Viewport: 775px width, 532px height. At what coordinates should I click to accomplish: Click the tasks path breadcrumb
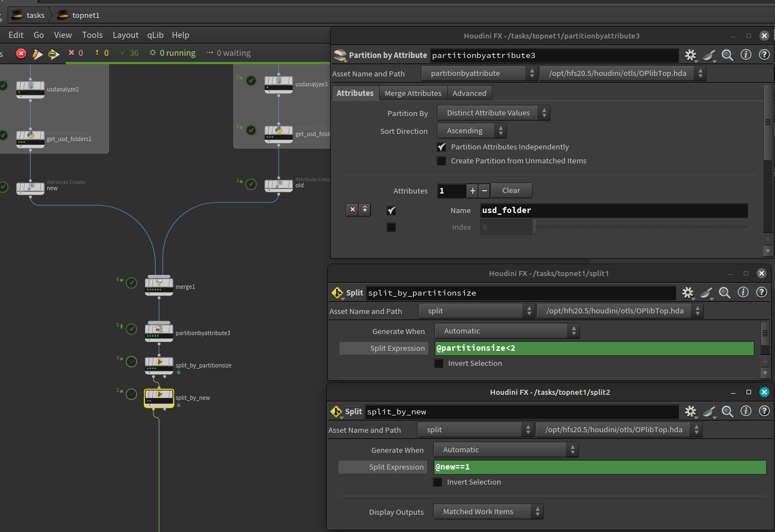tap(28, 15)
